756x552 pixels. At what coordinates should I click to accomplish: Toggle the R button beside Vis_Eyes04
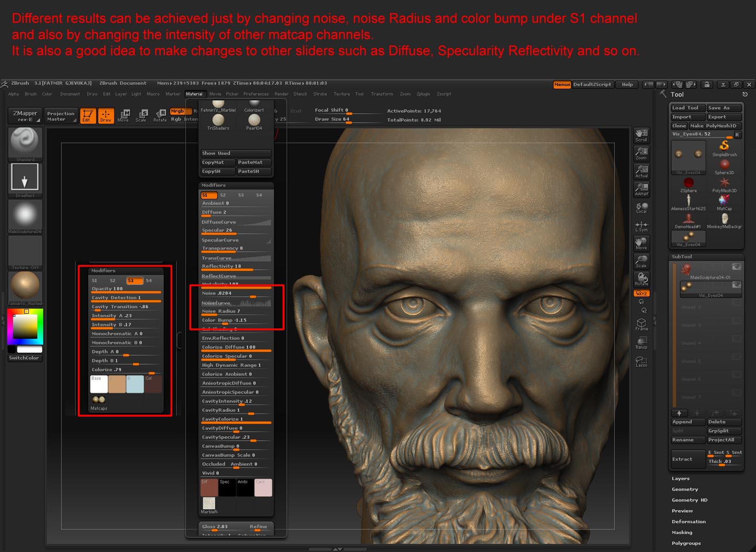pos(737,135)
